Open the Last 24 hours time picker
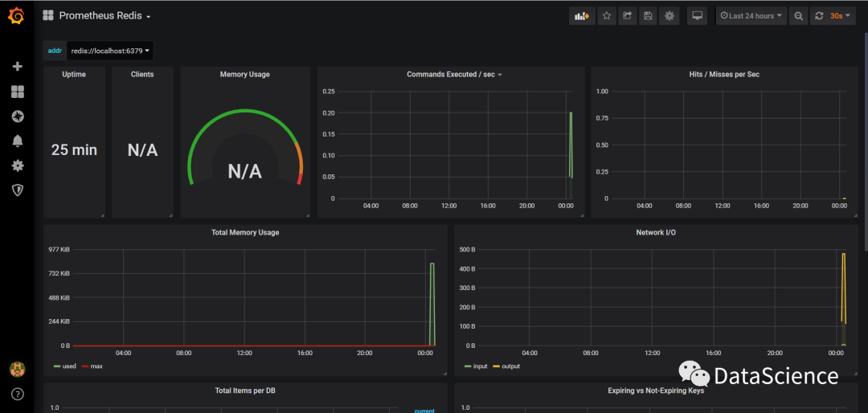 [751, 16]
